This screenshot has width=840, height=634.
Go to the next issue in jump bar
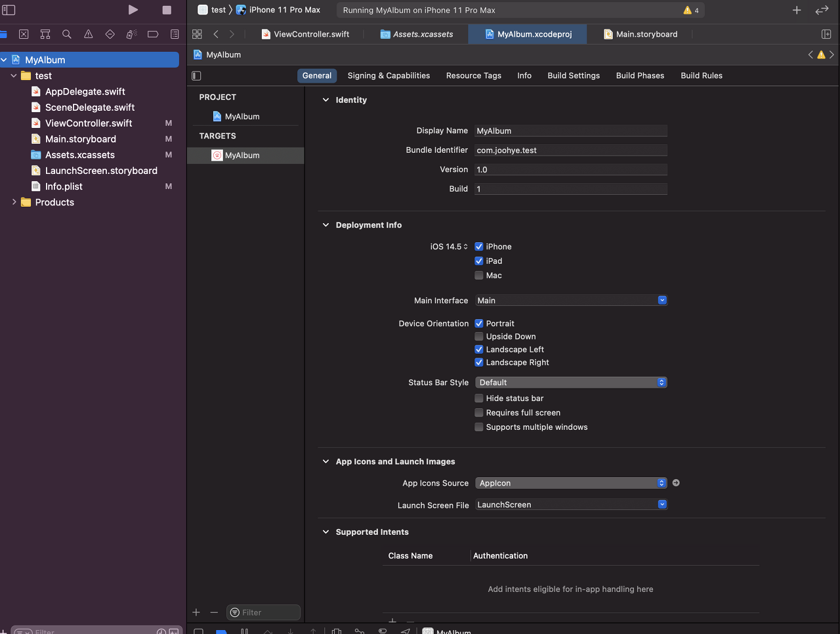pos(831,55)
